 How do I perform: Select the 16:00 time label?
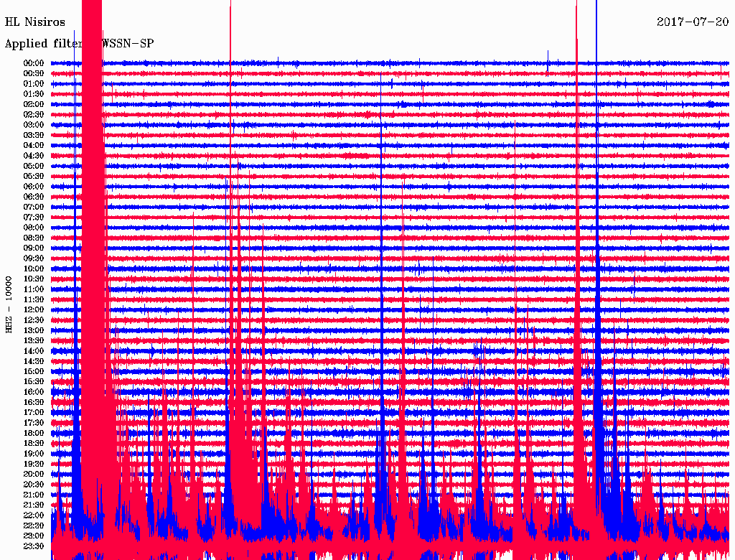point(34,391)
